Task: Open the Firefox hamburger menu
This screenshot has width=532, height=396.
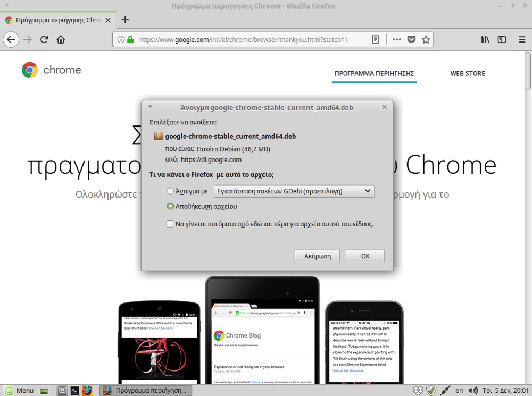Action: click(522, 40)
